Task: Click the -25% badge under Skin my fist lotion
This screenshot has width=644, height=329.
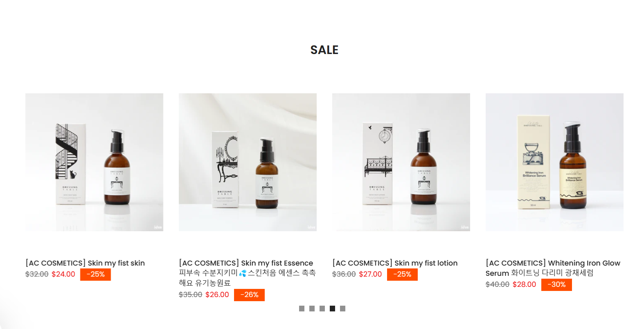Action: click(402, 275)
